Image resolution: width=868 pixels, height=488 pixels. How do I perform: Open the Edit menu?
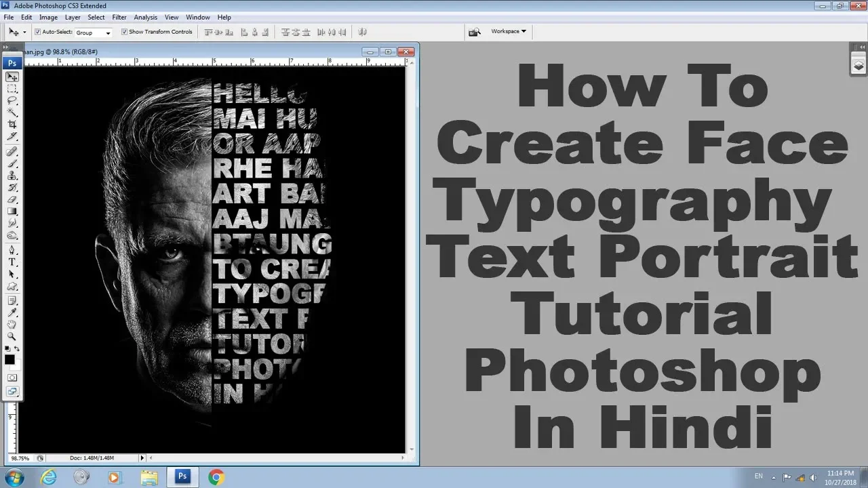click(26, 17)
